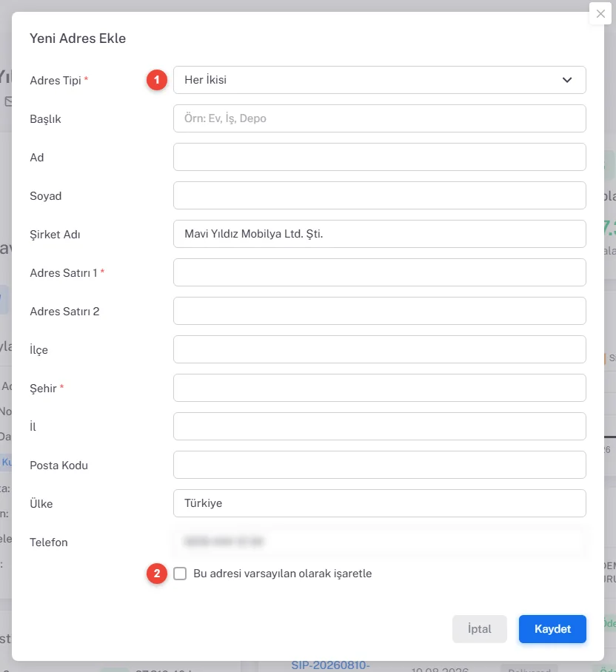Close the Yeni Adres Ekle dialog
Viewport: 616px width, 672px height.
click(x=600, y=14)
